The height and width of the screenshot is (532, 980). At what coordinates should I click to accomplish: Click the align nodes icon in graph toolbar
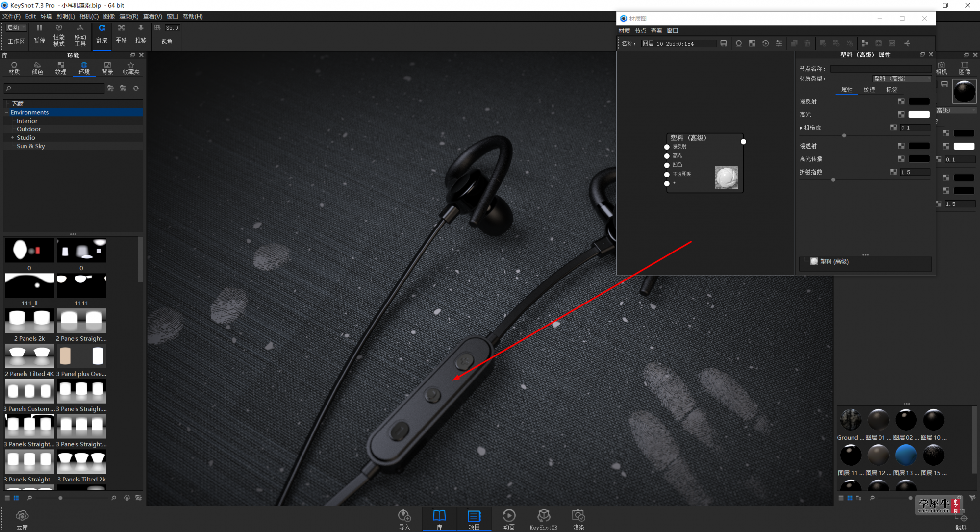tap(865, 43)
